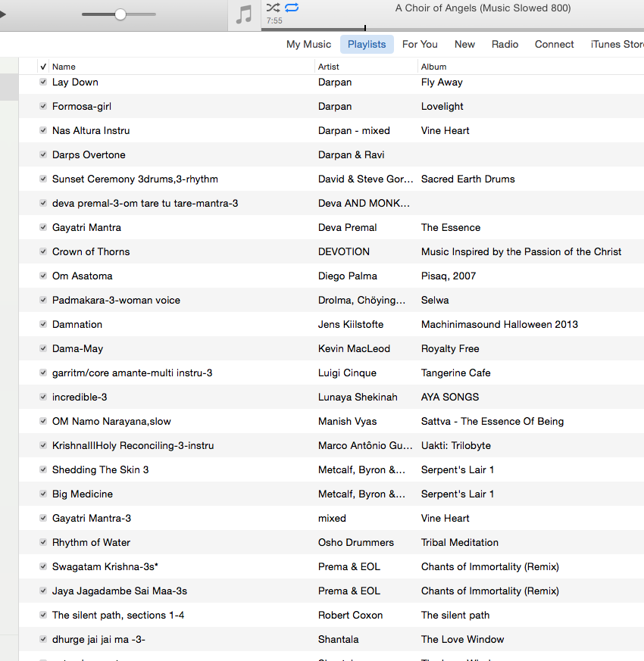
Task: Disable the Crown of Thorns checkbox
Action: point(43,251)
